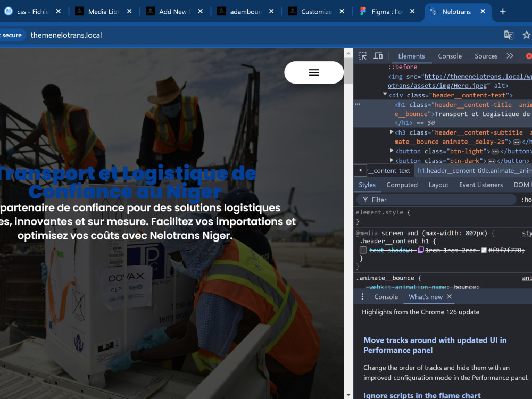Expand the h3 header__content-subtitle node
The width and height of the screenshot is (532, 399).
(392, 131)
